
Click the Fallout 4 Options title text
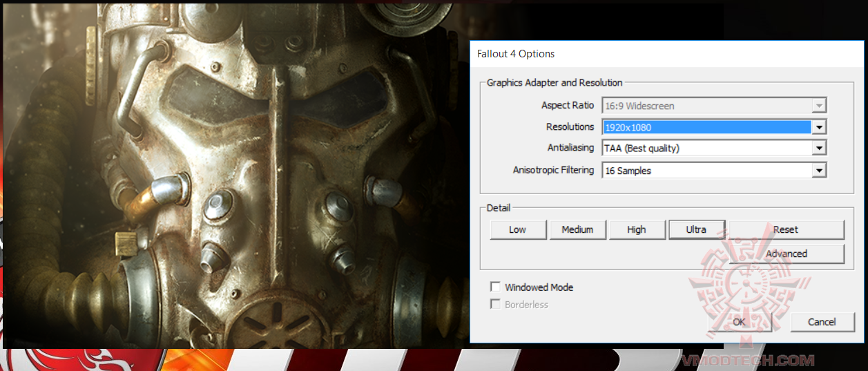coord(516,54)
